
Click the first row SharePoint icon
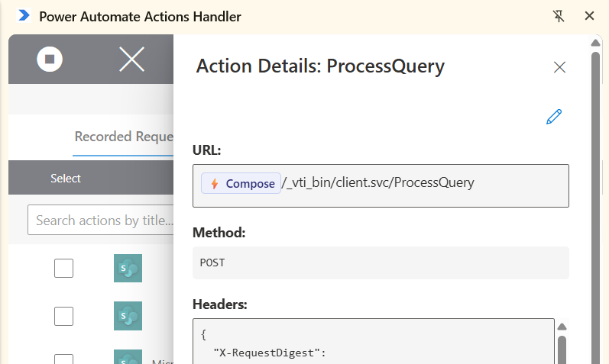(x=128, y=268)
